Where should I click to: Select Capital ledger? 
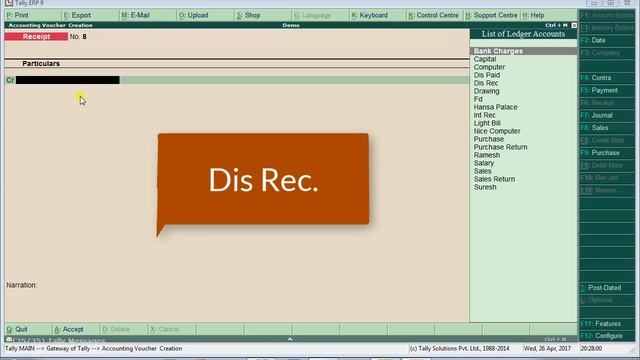coord(485,59)
